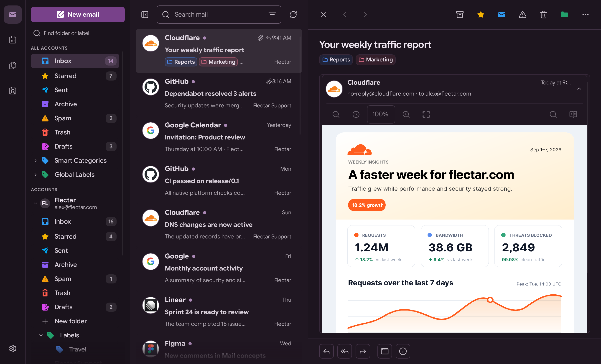Click the peak marker on requests chart
Viewport: 601px width, 364px height.
click(490, 300)
